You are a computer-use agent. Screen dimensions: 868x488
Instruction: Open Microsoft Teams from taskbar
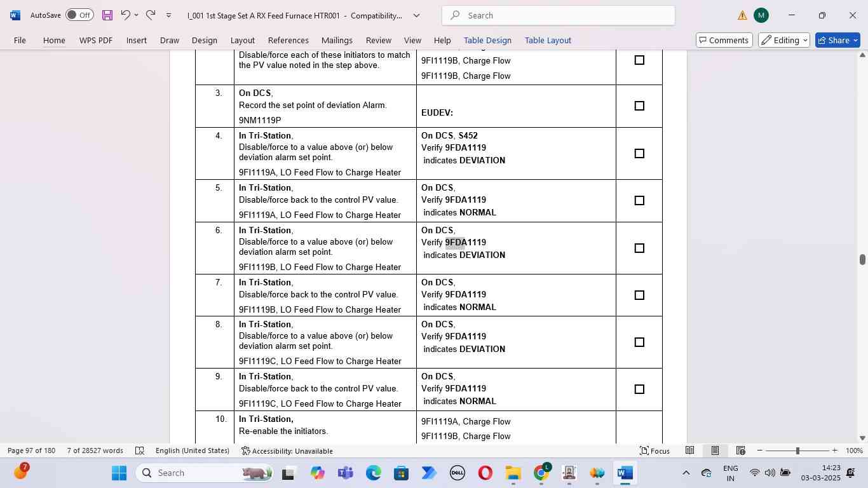(x=345, y=473)
